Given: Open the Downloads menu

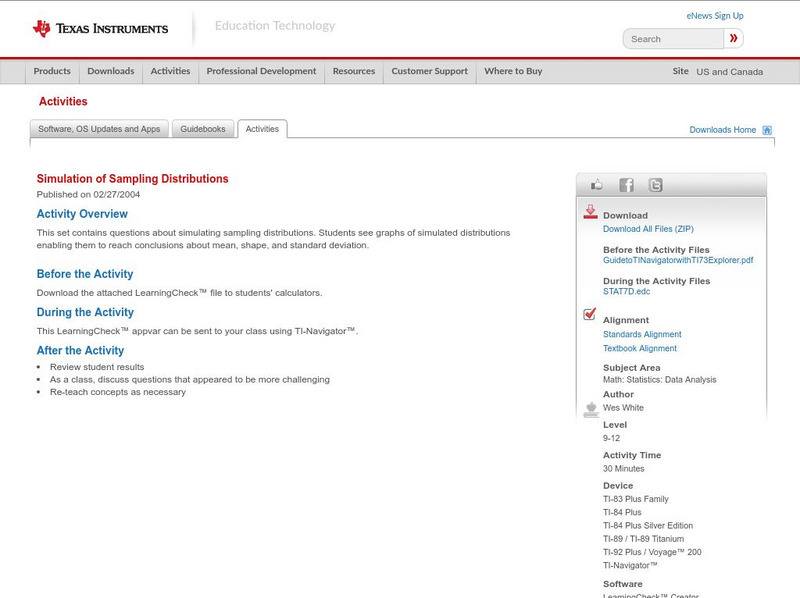Looking at the screenshot, I should click(x=111, y=71).
